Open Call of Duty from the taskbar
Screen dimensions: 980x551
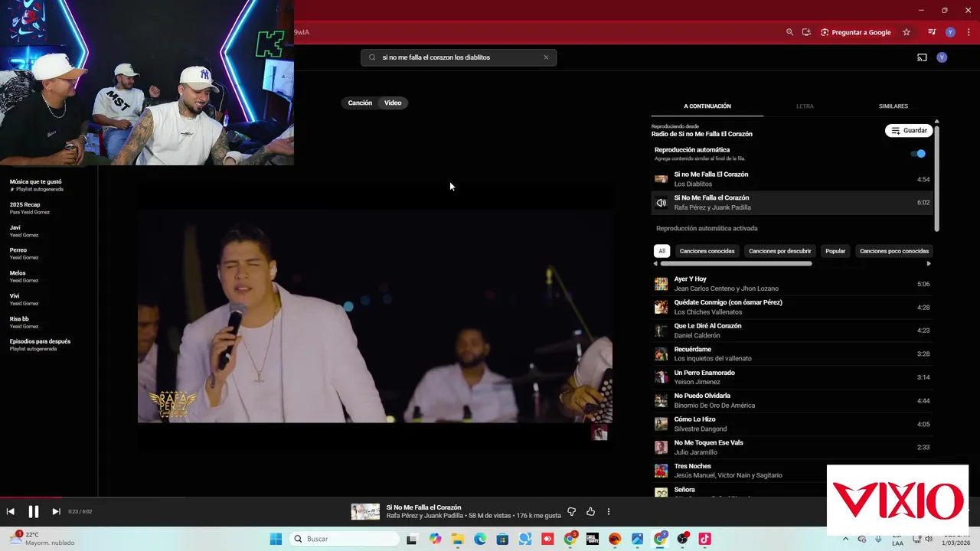(592, 539)
